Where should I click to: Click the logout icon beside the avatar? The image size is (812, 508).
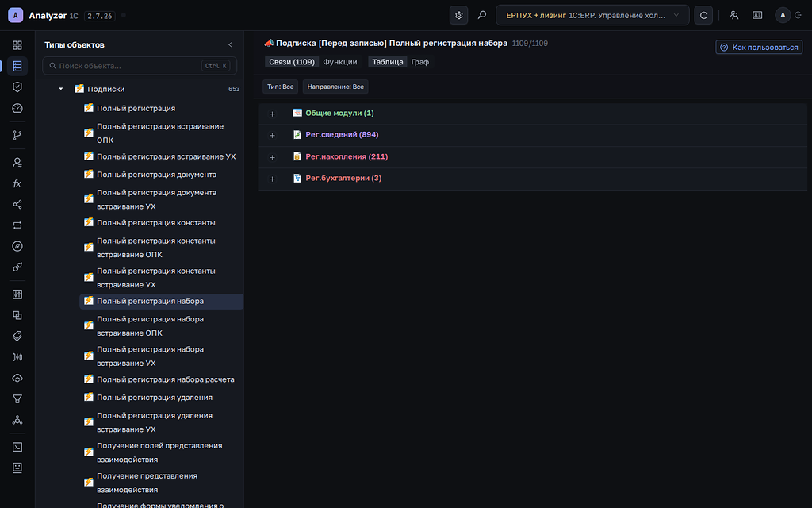799,16
